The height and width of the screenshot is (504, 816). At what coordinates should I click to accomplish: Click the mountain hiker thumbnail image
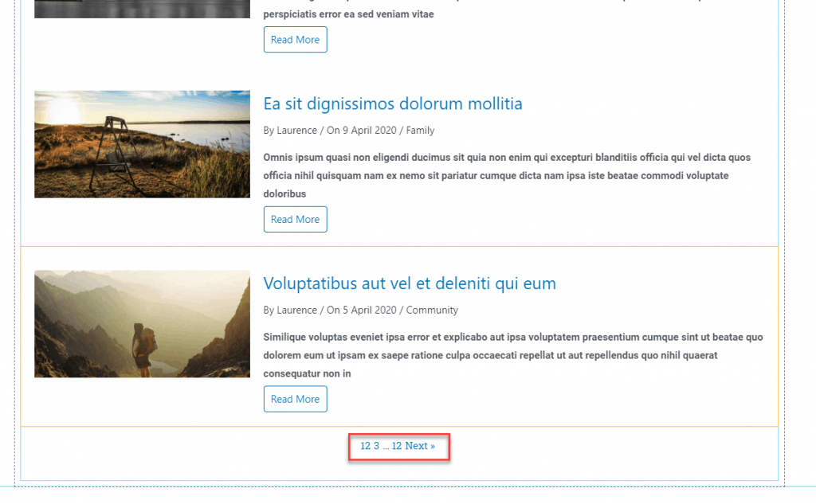[x=142, y=324]
